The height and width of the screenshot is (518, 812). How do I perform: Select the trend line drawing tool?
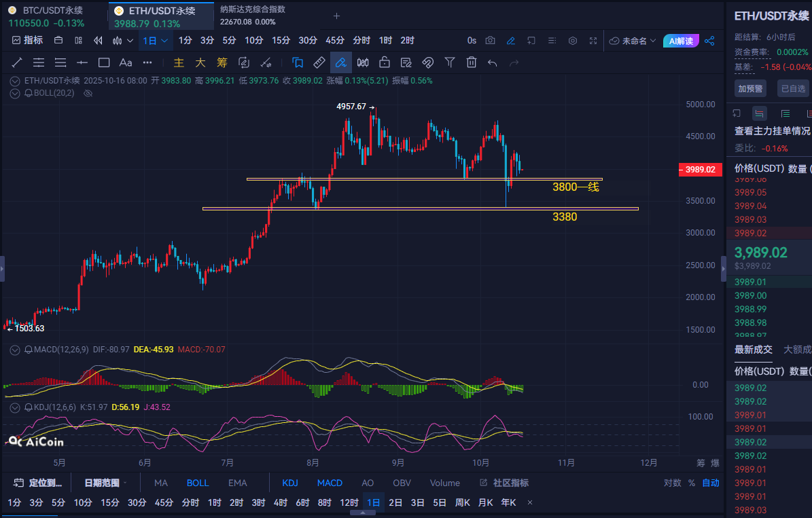(x=17, y=63)
